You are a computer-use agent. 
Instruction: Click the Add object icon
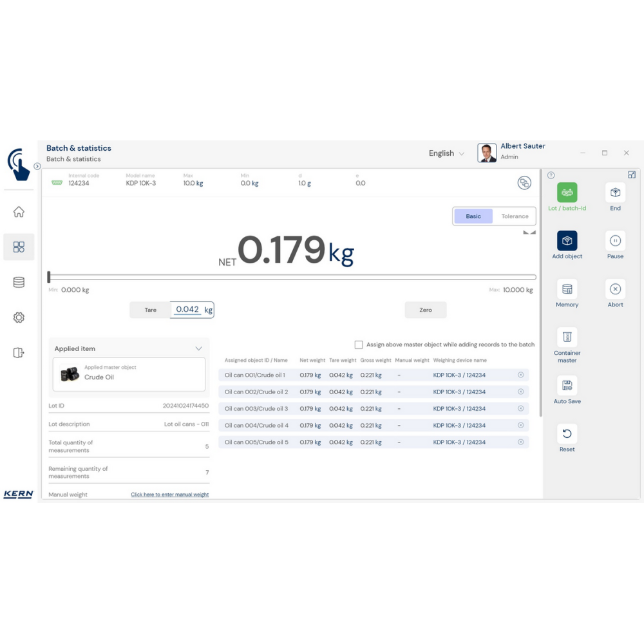point(567,241)
